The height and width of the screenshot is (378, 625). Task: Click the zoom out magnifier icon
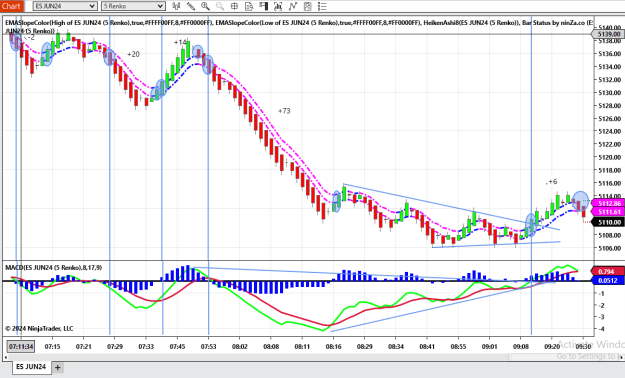pyautogui.click(x=220, y=6)
